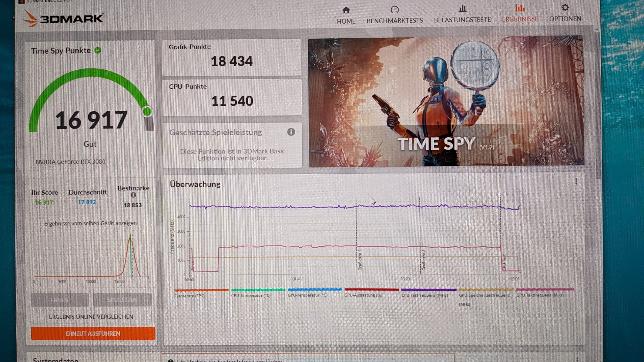Open Systemdaten three-dot menu

[577, 360]
